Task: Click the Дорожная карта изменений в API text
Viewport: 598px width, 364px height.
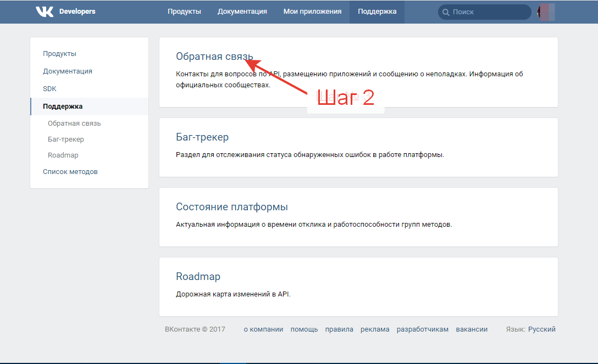Action: point(233,294)
